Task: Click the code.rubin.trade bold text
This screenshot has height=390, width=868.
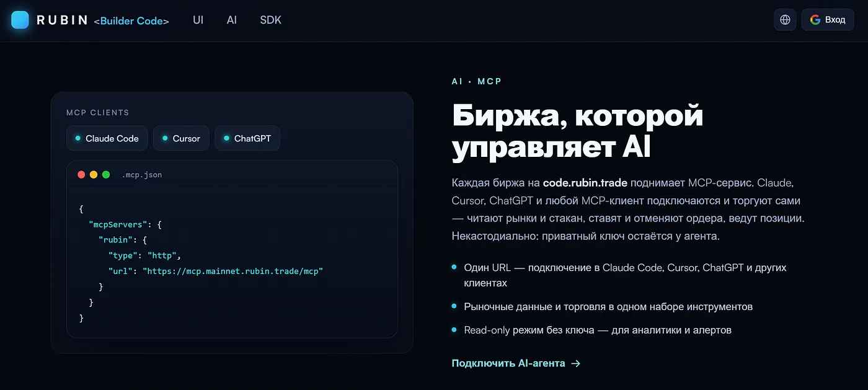Action: (585, 183)
